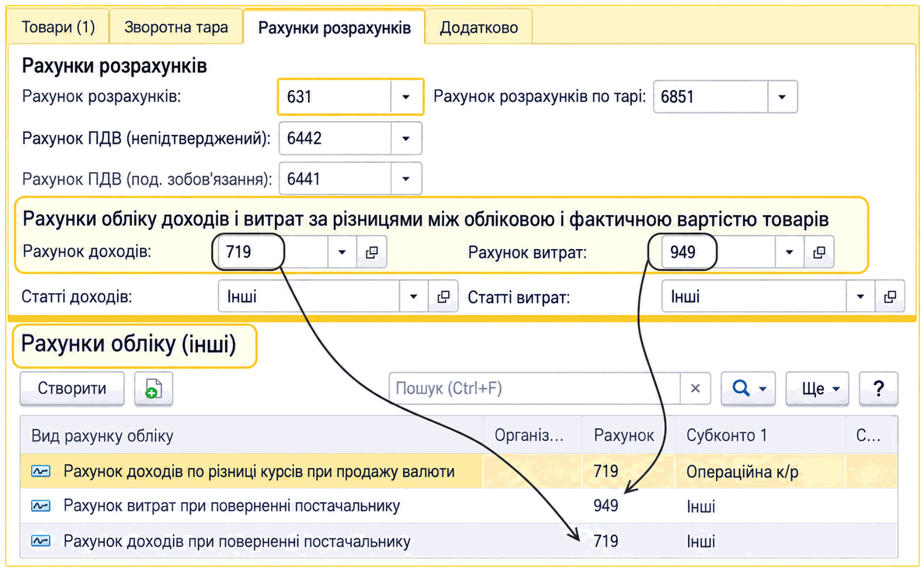Click the Рахунок column header
This screenshot has height=572, width=924.
628,436
